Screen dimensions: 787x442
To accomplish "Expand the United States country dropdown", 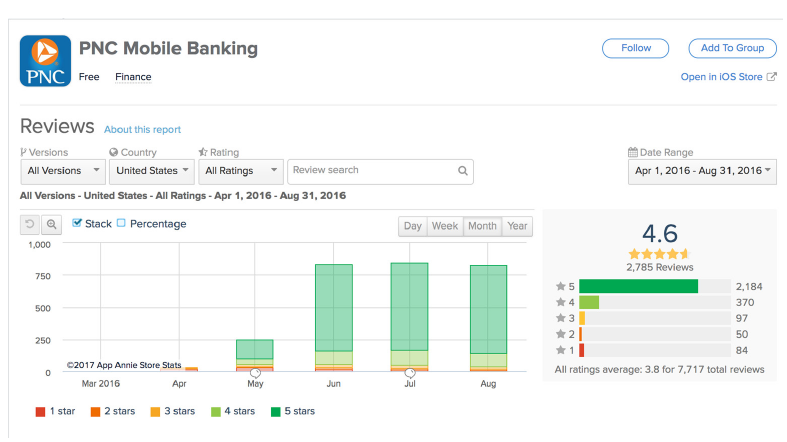I will tap(152, 171).
